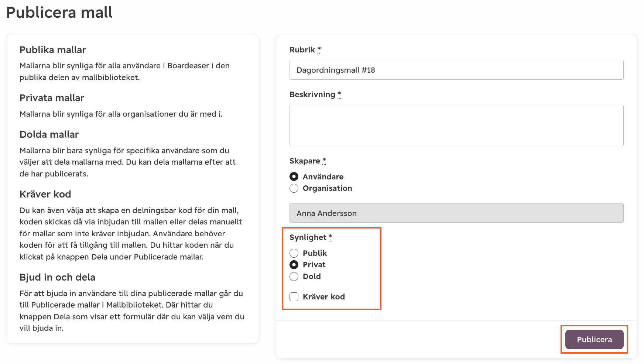Click the required asterisk beside Rubrik
644x364 pixels.
[319, 49]
